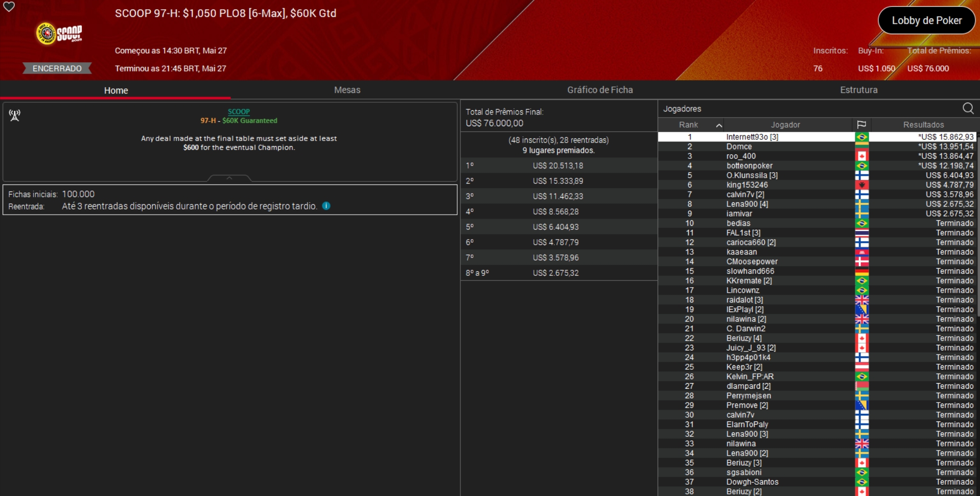
Task: Select player row Domce
Action: [817, 147]
